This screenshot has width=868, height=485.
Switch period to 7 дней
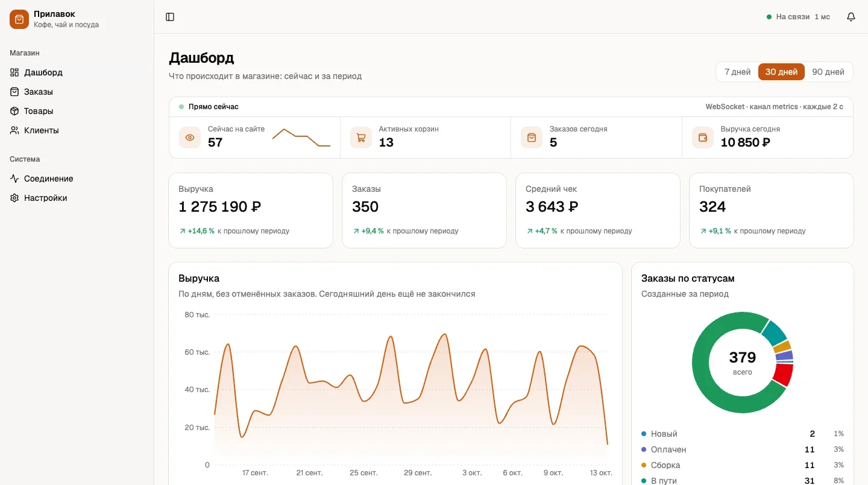737,72
